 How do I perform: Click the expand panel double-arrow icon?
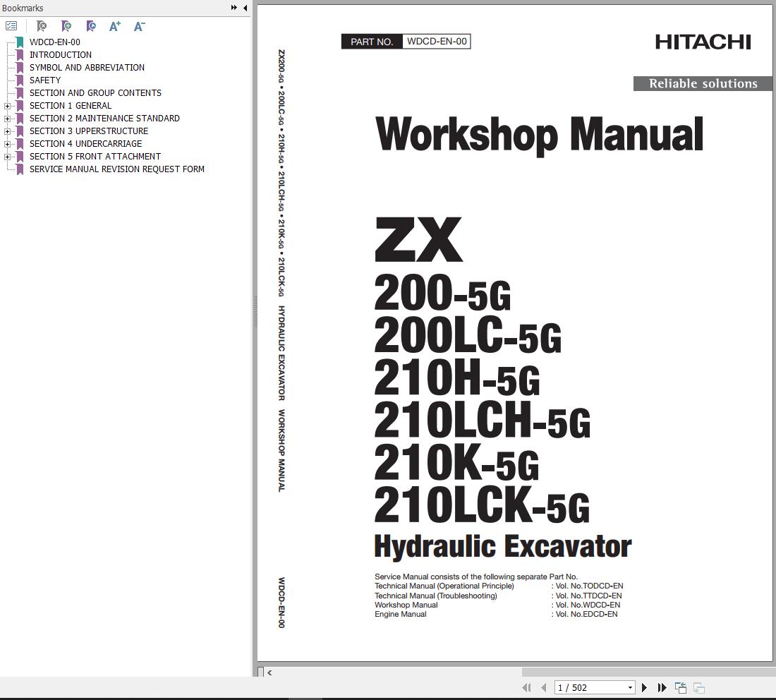pos(234,8)
